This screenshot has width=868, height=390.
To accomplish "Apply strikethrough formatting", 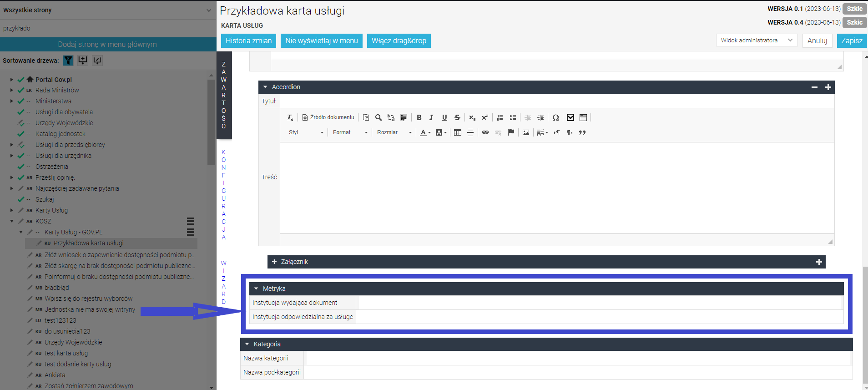I will pos(457,117).
